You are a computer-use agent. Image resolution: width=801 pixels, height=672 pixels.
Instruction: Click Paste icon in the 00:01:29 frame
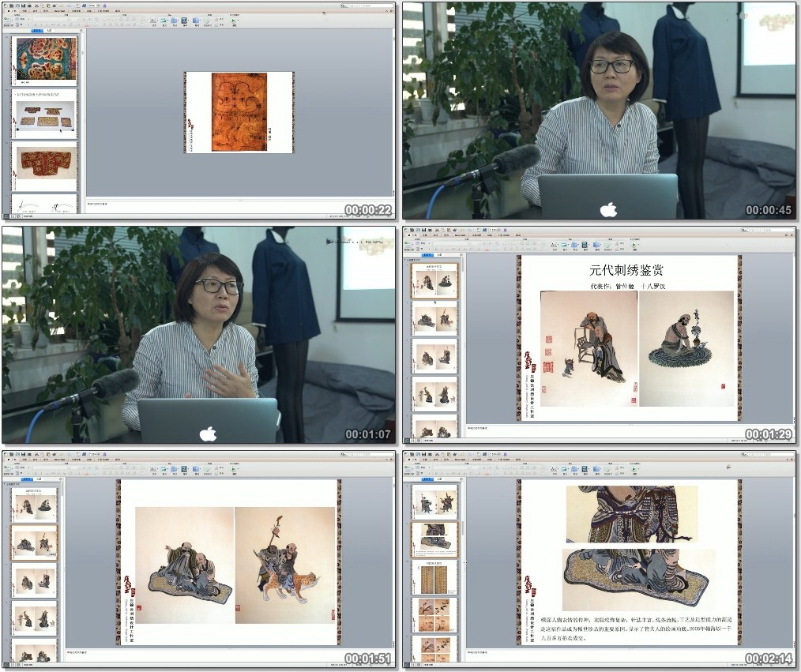[449, 231]
